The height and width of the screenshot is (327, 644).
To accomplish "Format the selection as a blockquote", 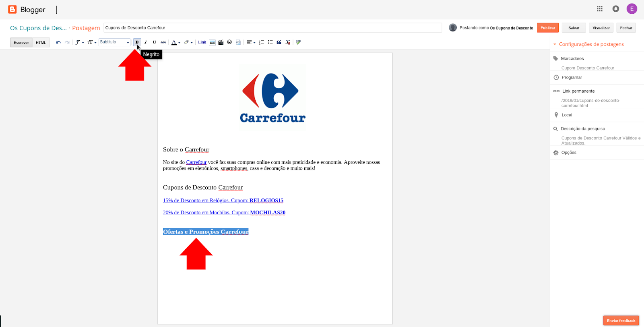I will (x=279, y=42).
